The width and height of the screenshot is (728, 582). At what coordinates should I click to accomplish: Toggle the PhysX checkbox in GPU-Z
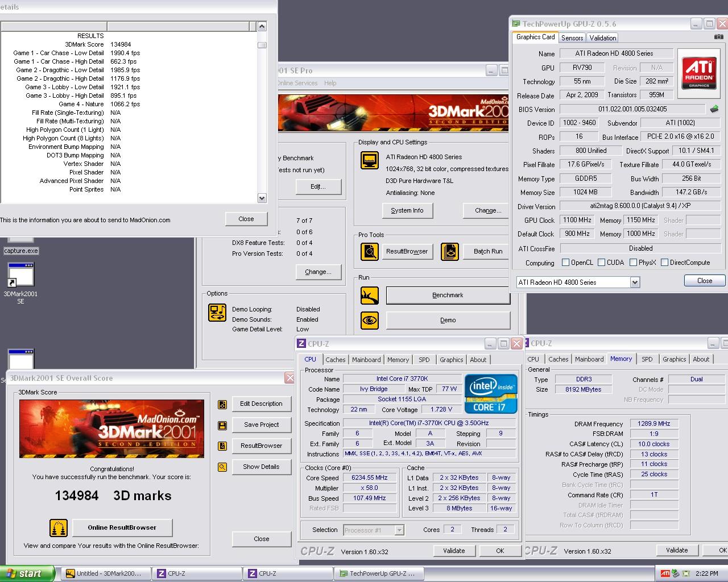click(x=633, y=263)
